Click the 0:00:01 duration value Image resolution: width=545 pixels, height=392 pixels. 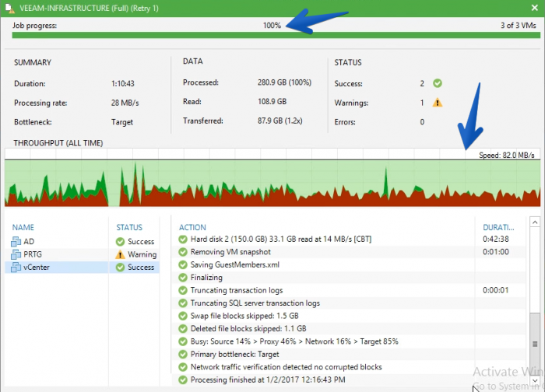coord(496,290)
